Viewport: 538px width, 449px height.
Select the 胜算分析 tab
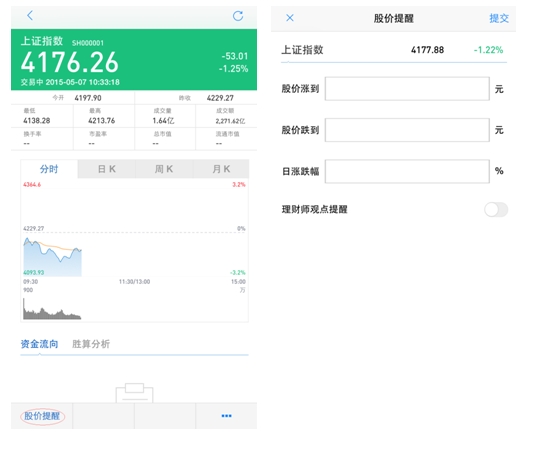[x=91, y=344]
